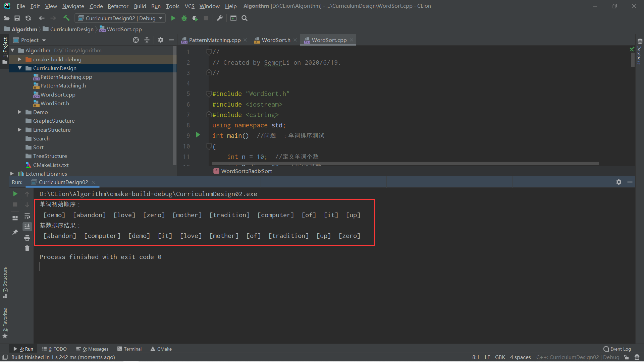Toggle Everywhere search with magnifier icon

(245, 18)
